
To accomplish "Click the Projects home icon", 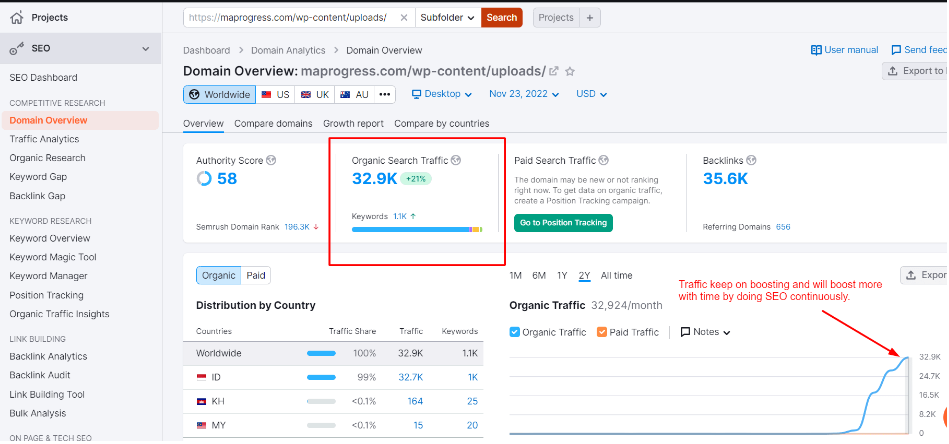I will coord(16,18).
